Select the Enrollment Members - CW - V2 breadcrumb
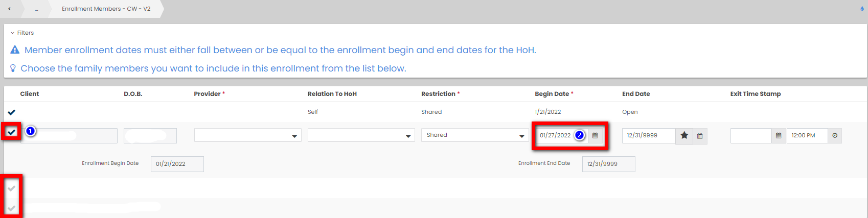 [106, 9]
